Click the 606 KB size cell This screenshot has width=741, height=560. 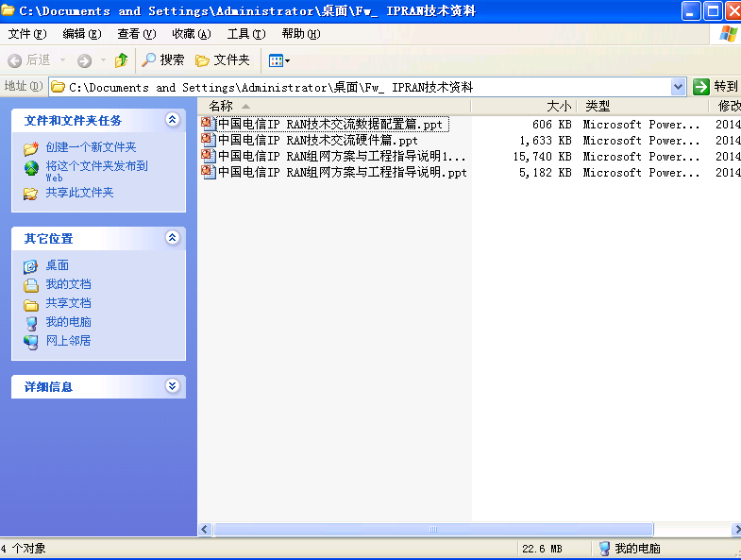pos(551,125)
